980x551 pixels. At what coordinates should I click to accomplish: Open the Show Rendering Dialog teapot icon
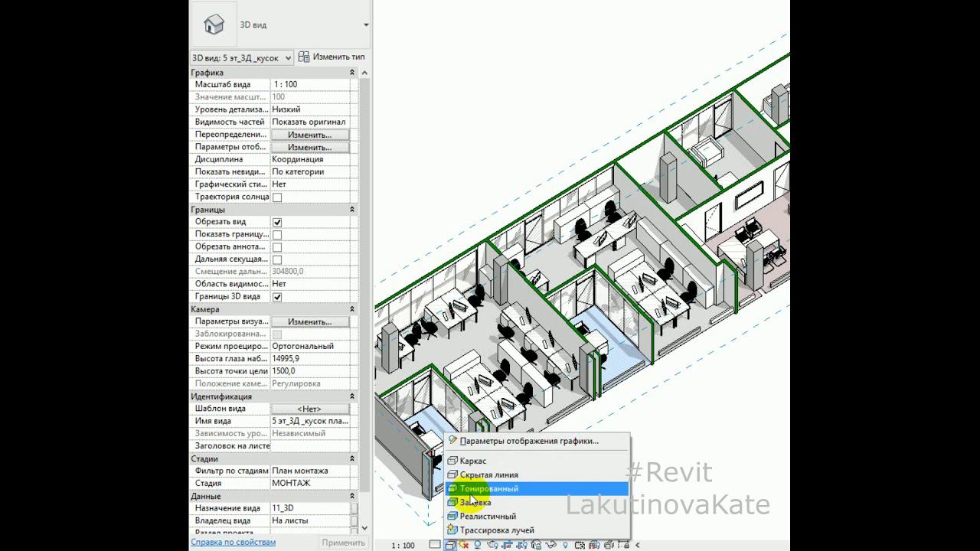pyautogui.click(x=492, y=545)
